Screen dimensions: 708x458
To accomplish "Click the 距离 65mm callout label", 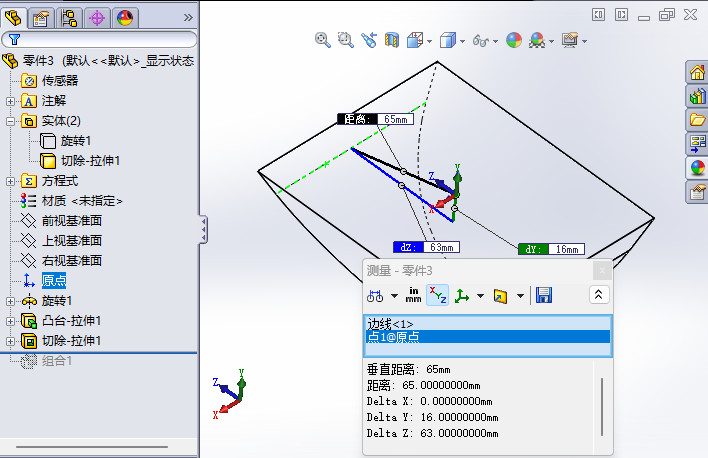I will 376,119.
